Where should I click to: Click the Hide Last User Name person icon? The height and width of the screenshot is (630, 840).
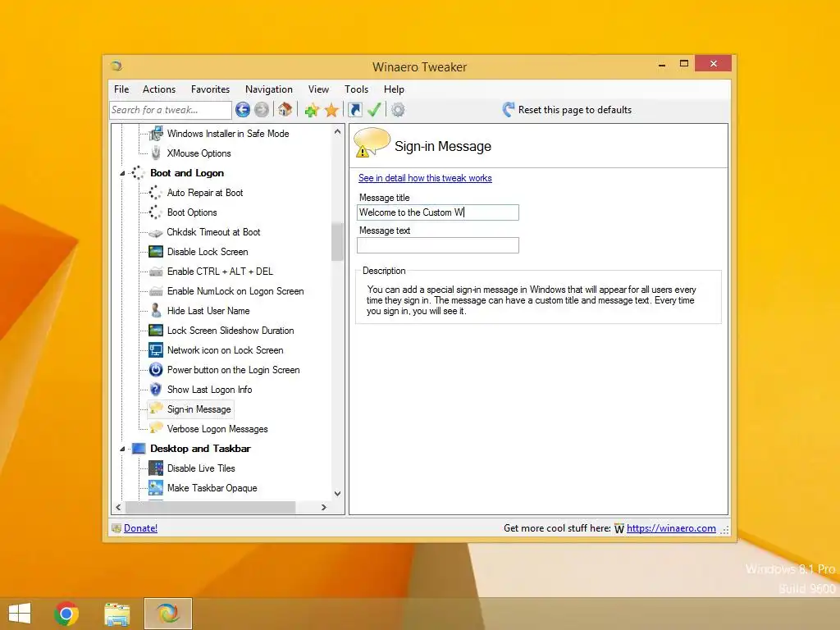(156, 311)
